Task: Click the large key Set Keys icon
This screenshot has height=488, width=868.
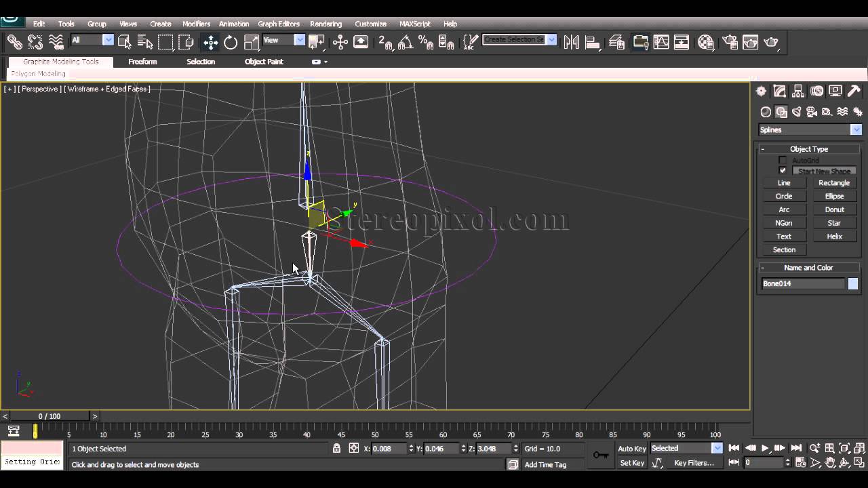Action: click(601, 455)
